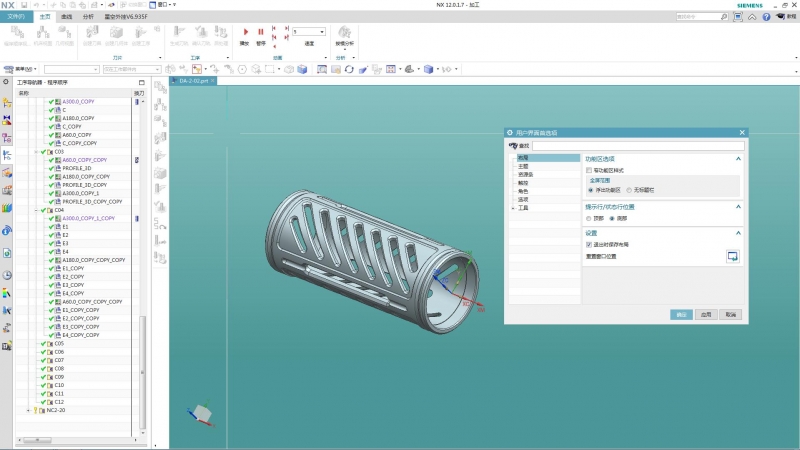Toggle the save layout on exit checkbox
Image resolution: width=800 pixels, height=450 pixels.
[589, 245]
